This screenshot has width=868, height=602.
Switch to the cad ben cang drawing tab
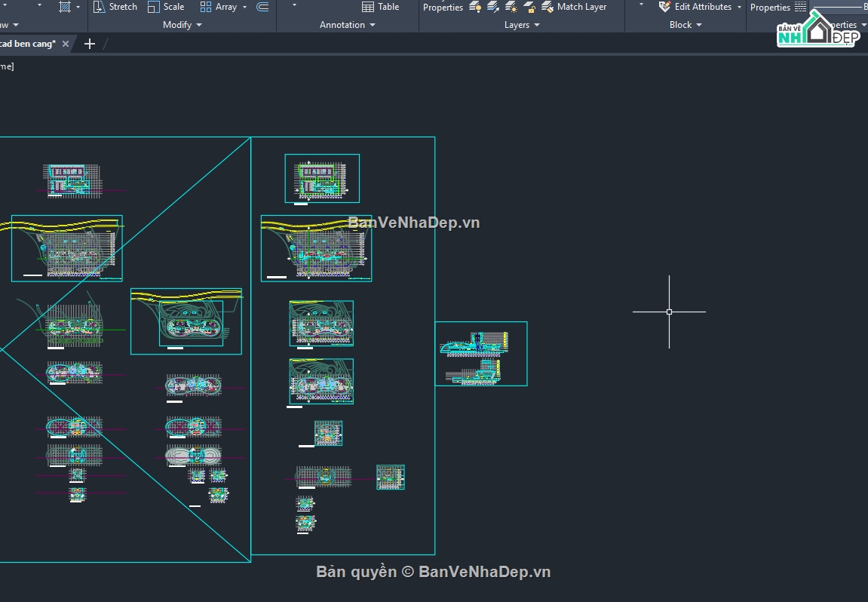[x=28, y=44]
